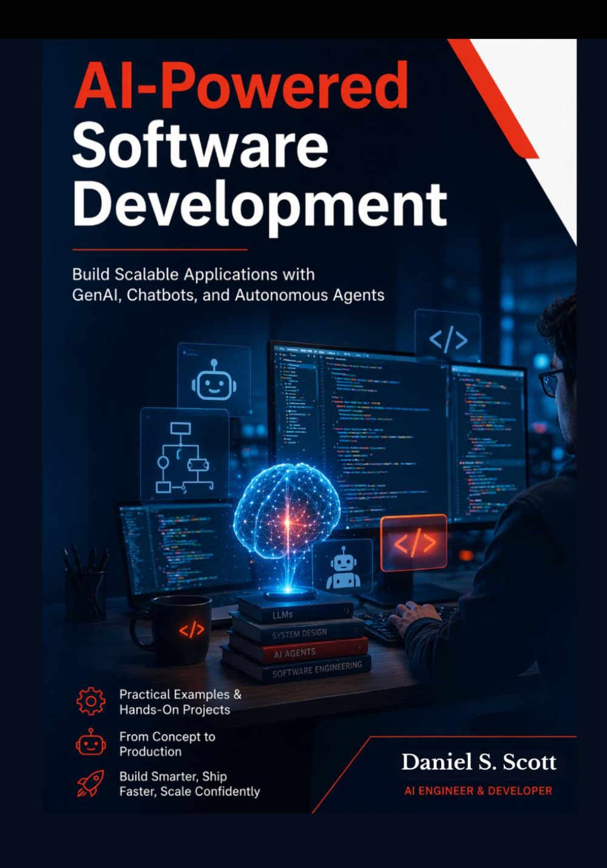Click 'From Concept to Production' text
Screen dimensions: 607x868
click(167, 744)
